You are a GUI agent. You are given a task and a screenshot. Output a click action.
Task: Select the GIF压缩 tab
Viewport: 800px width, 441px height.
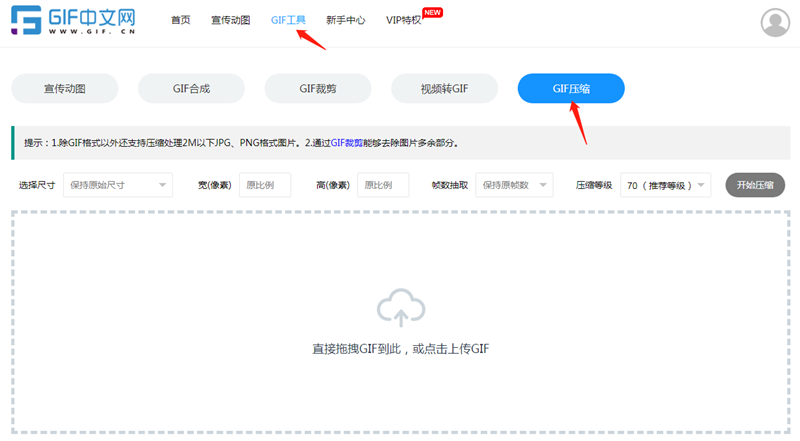(x=571, y=89)
